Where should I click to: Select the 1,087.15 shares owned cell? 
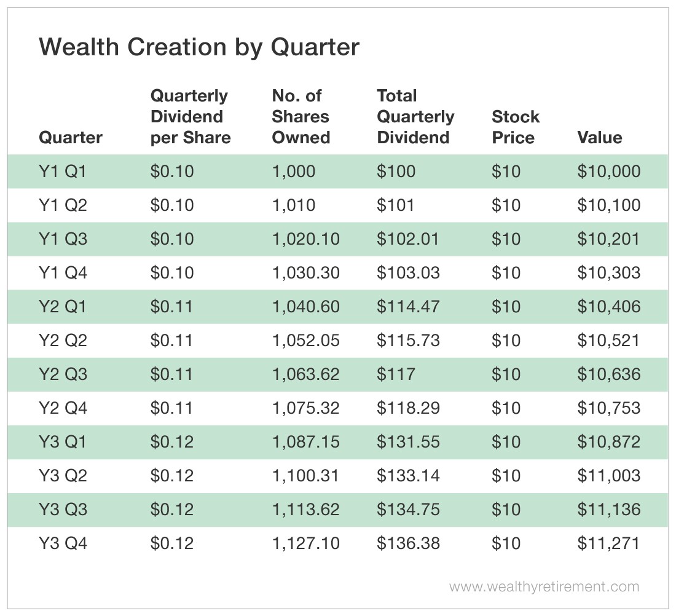click(x=305, y=442)
